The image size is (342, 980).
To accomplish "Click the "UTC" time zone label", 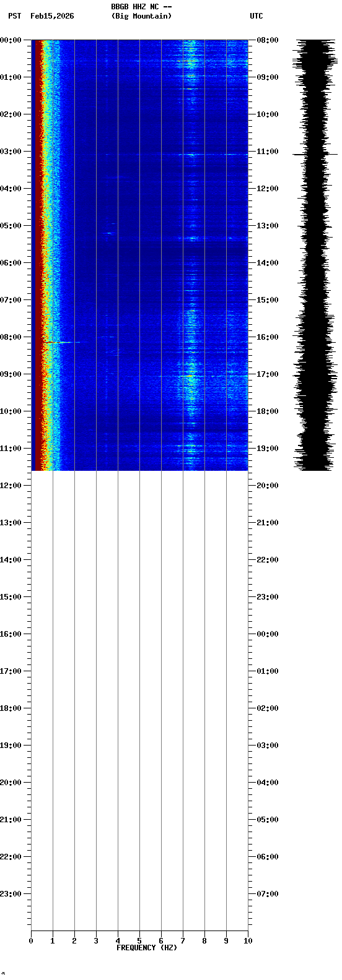I will pos(256,16).
